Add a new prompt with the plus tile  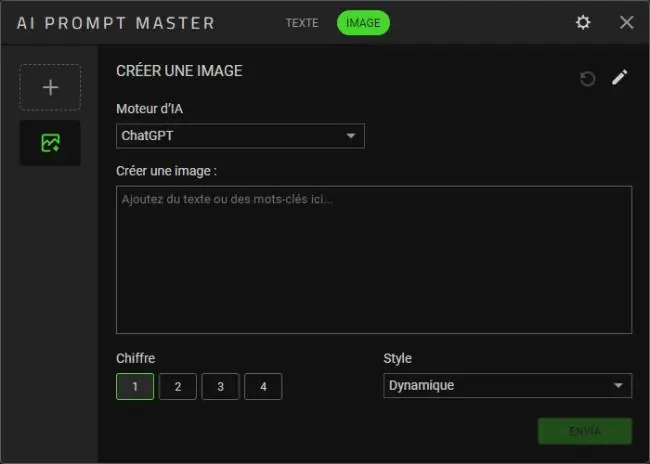(x=50, y=87)
